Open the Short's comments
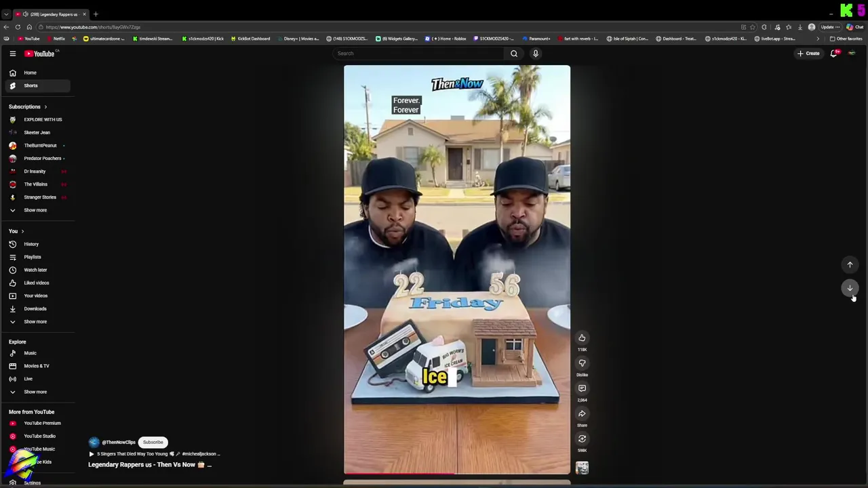The height and width of the screenshot is (488, 868). [x=582, y=388]
